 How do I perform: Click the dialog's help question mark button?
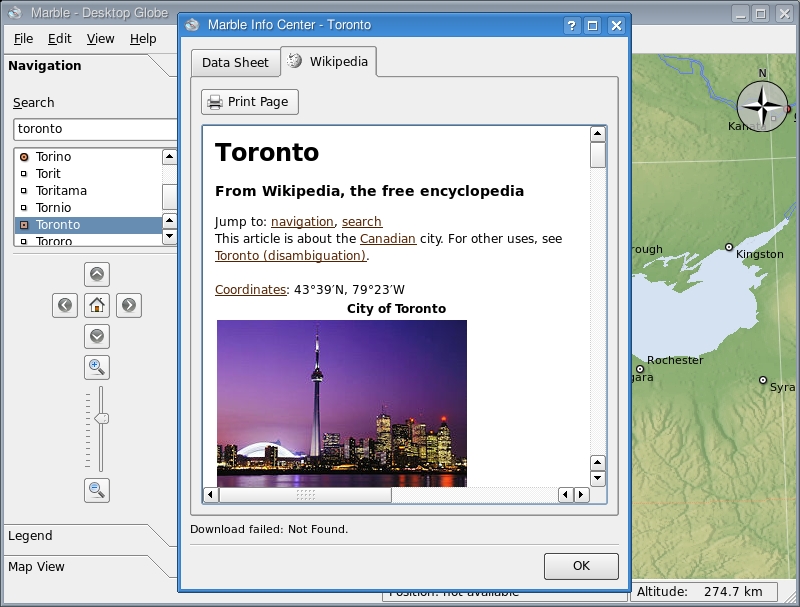[572, 25]
